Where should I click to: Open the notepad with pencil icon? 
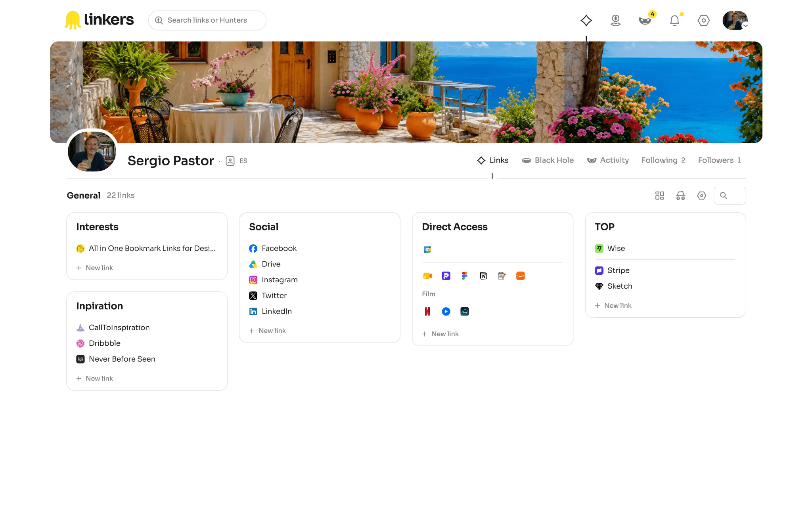502,276
